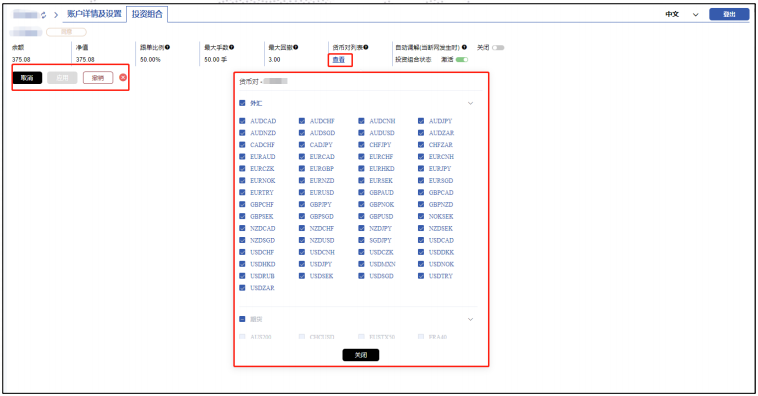Image resolution: width=758 pixels, height=396 pixels.
Task: Click the red circular X icon
Action: 123,77
